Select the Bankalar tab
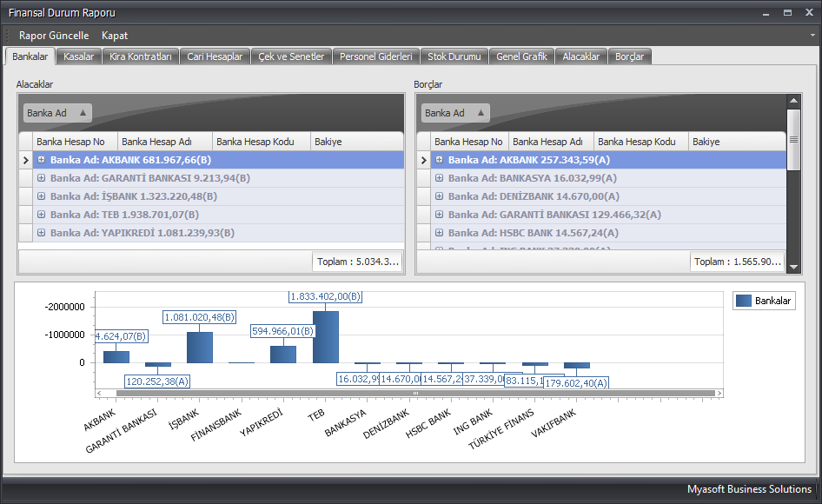This screenshot has height=504, width=822. click(30, 56)
